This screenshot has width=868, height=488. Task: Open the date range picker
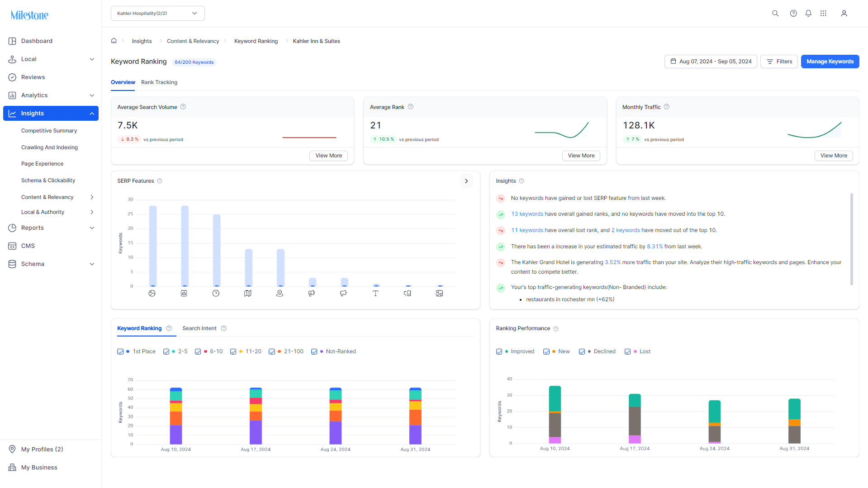coord(711,62)
